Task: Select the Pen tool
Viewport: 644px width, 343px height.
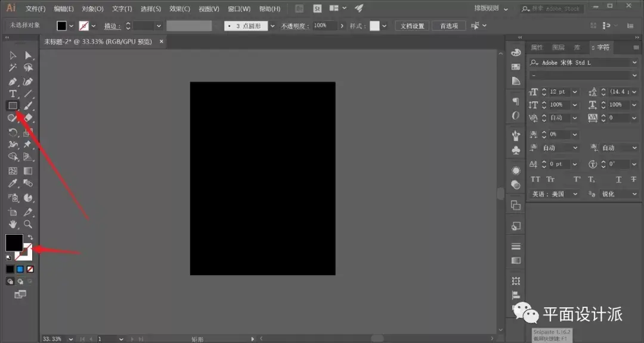Action: [12, 82]
